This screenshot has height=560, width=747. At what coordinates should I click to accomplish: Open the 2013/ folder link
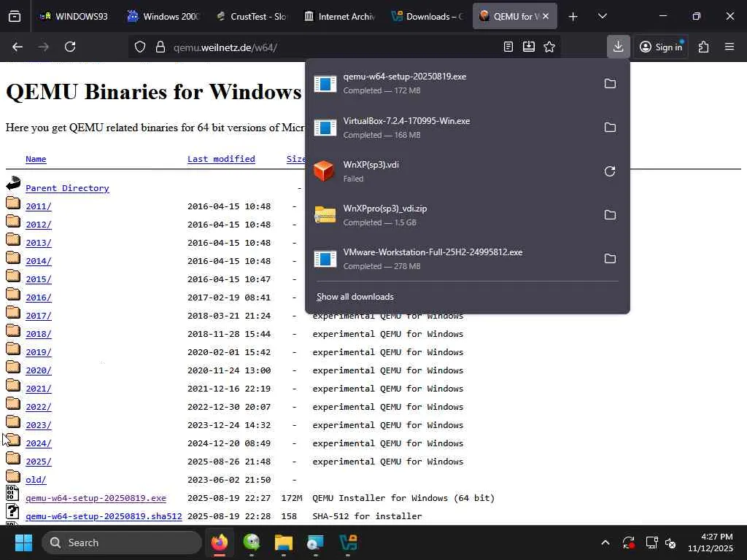(x=39, y=243)
